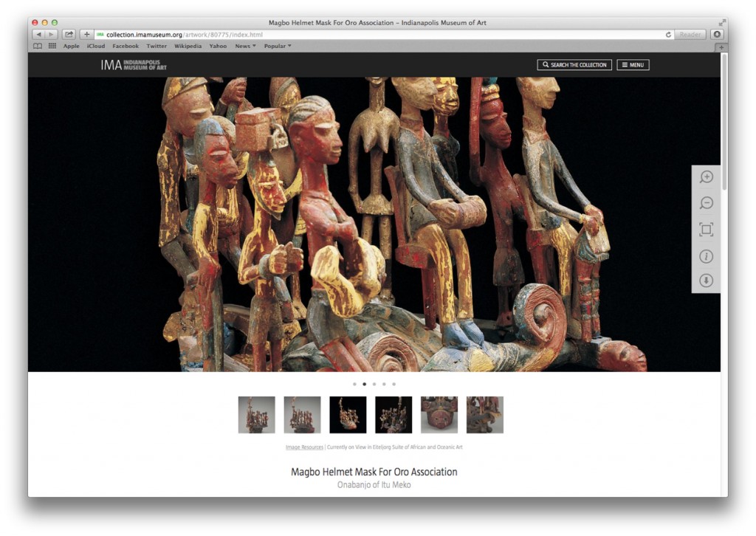Select sixth thumbnail showing figures detail

485,415
